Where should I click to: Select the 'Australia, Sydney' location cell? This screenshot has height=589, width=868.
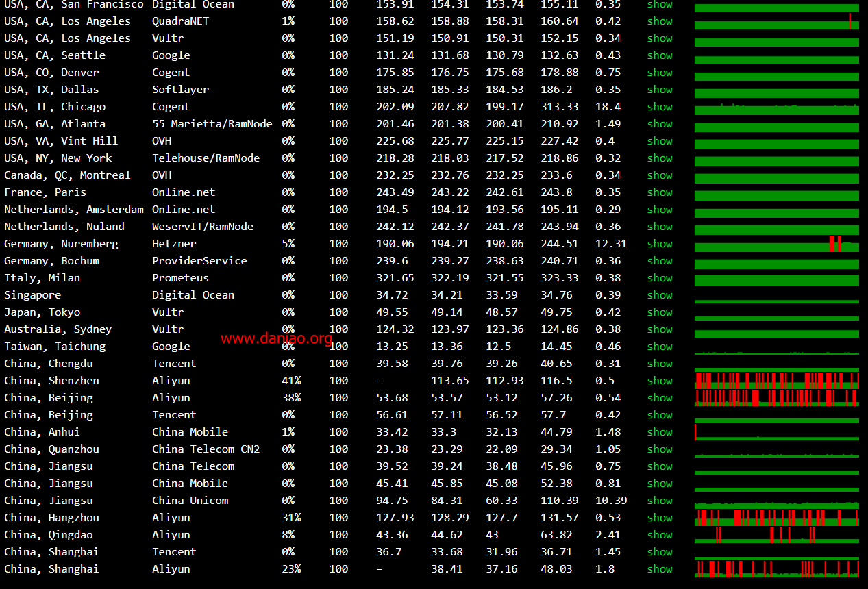[58, 329]
